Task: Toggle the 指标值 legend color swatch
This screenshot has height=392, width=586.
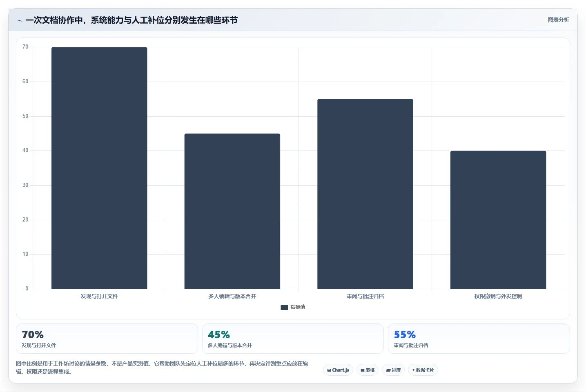Action: [x=284, y=308]
